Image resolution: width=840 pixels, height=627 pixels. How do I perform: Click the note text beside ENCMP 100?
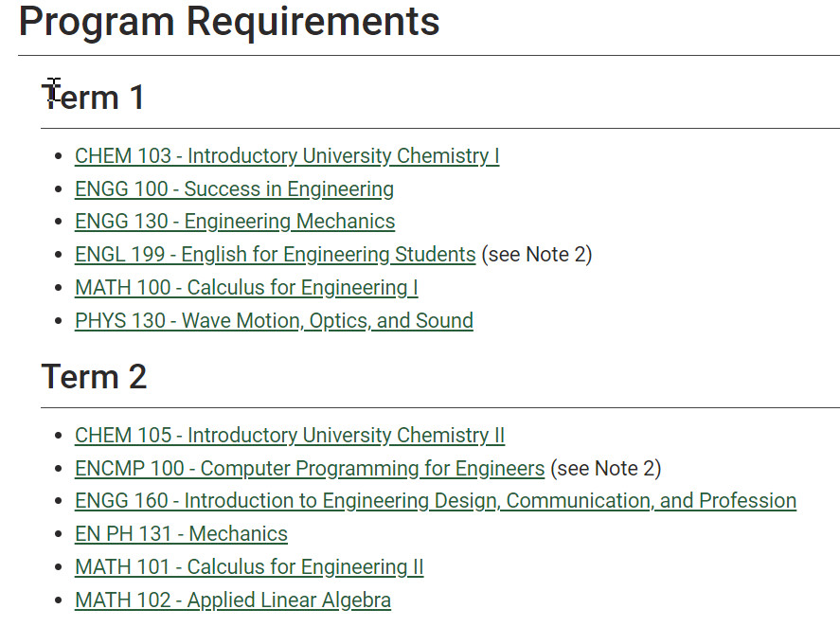(606, 469)
